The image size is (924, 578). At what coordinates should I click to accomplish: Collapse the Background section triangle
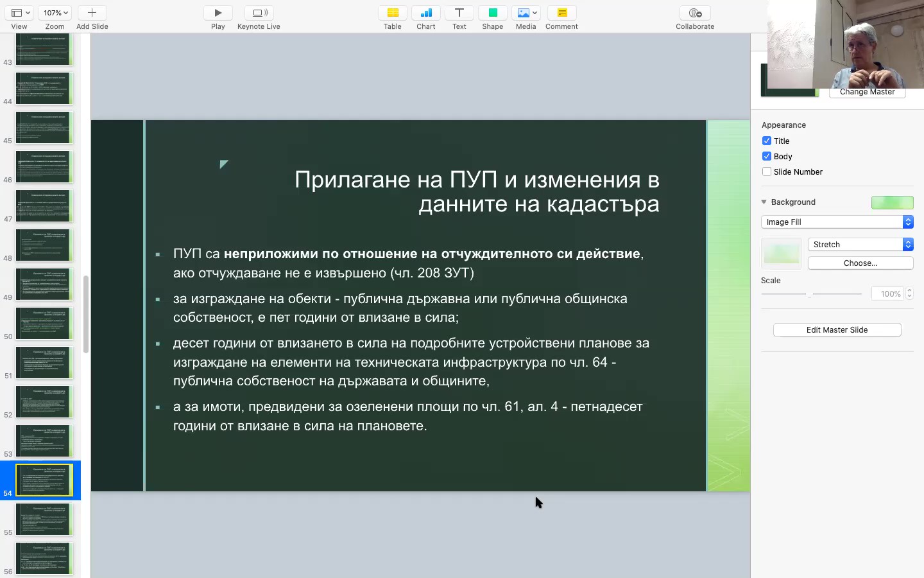764,202
